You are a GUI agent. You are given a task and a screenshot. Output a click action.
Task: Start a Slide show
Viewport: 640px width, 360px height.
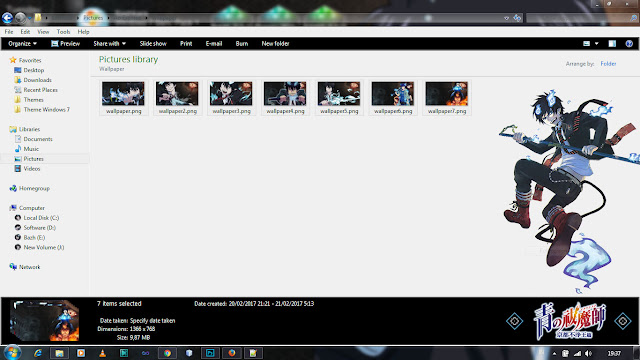pyautogui.click(x=153, y=44)
